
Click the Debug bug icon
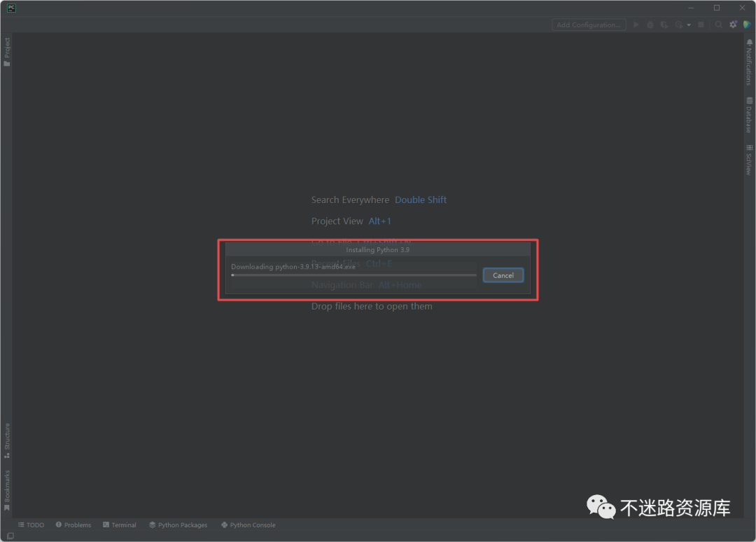point(650,25)
